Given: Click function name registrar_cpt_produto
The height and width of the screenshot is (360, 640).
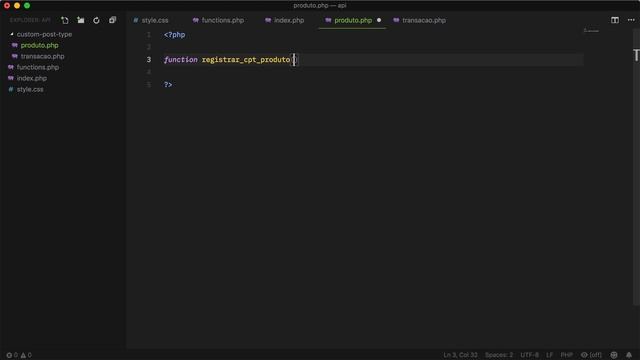Looking at the screenshot, I should [x=246, y=60].
